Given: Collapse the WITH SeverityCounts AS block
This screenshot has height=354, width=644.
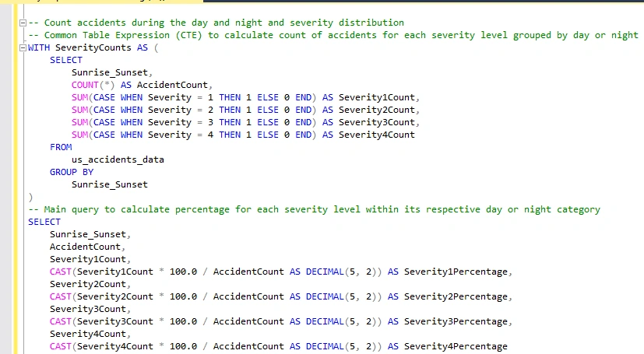Looking at the screenshot, I should tap(23, 48).
